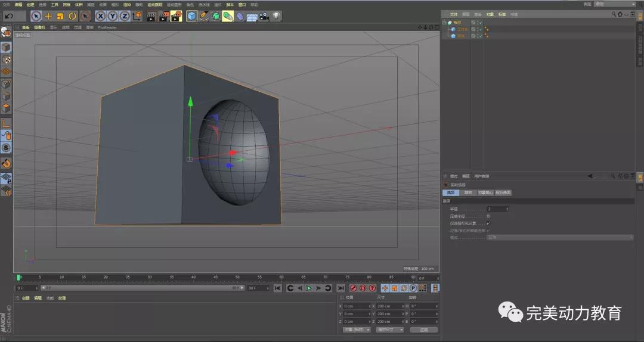Viewport: 644px width, 342px height.
Task: Click the Undo arrow icon
Action: pos(9,16)
